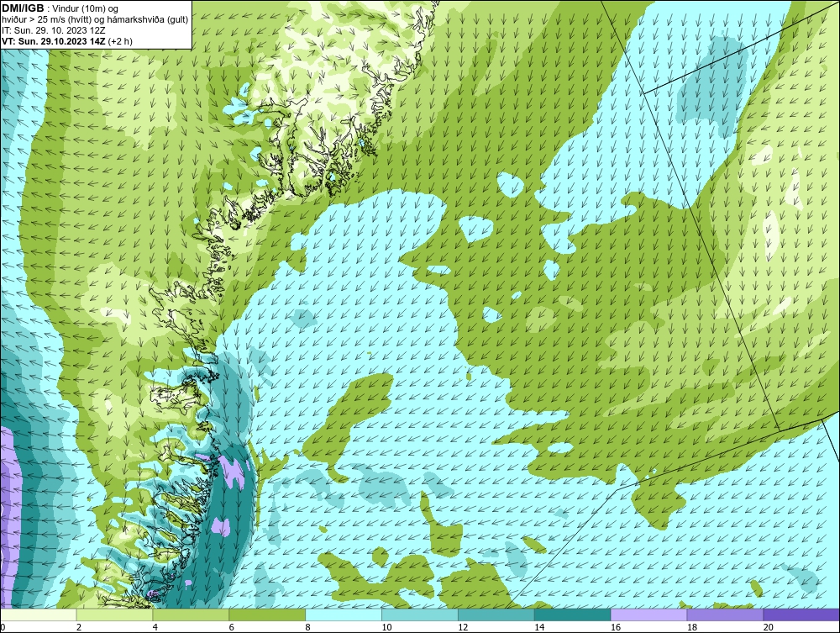Click the legend label '2'
The image size is (840, 633).
pos(79,627)
